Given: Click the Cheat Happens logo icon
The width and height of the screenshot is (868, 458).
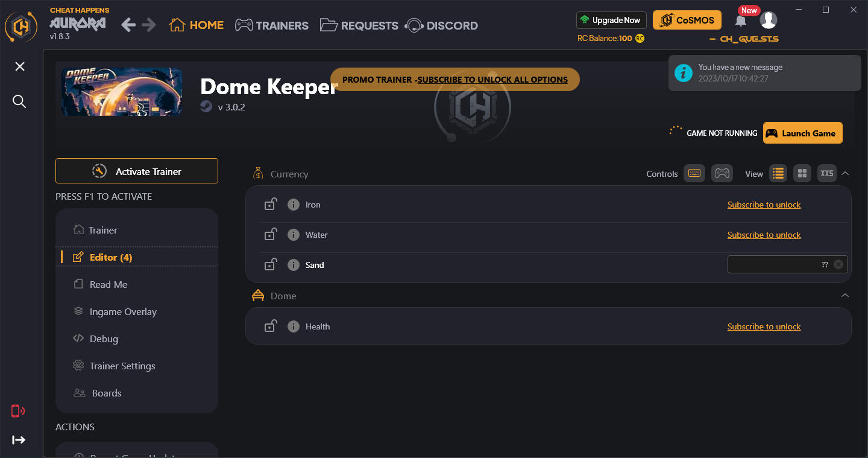Looking at the screenshot, I should click(x=21, y=25).
